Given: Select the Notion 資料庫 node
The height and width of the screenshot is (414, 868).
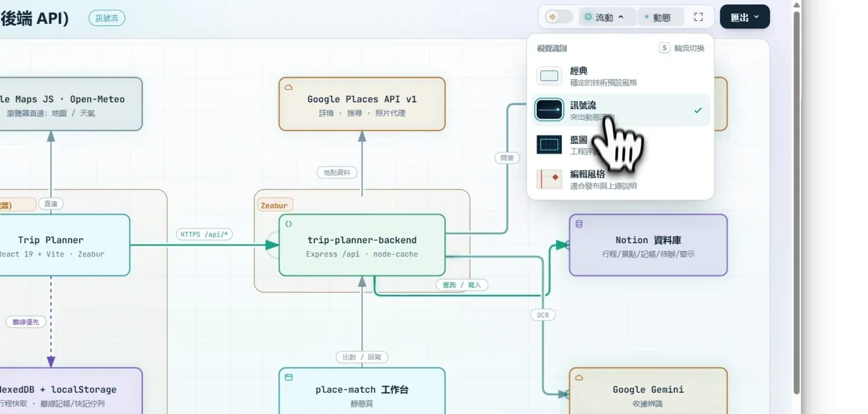Looking at the screenshot, I should tap(648, 245).
